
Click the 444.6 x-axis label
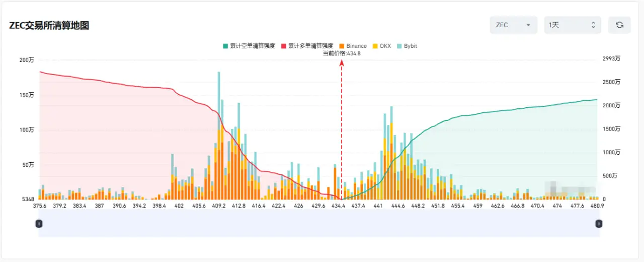[x=398, y=206]
